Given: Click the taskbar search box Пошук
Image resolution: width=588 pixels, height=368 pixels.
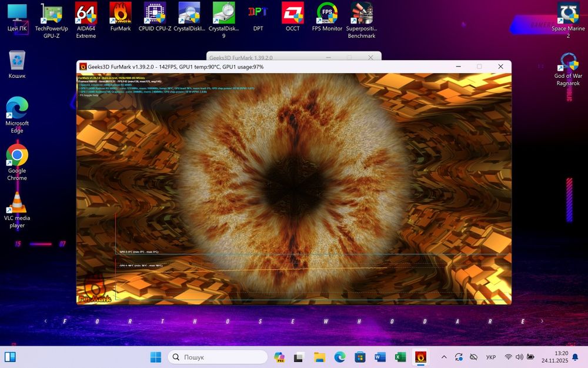Looking at the screenshot, I should 218,357.
